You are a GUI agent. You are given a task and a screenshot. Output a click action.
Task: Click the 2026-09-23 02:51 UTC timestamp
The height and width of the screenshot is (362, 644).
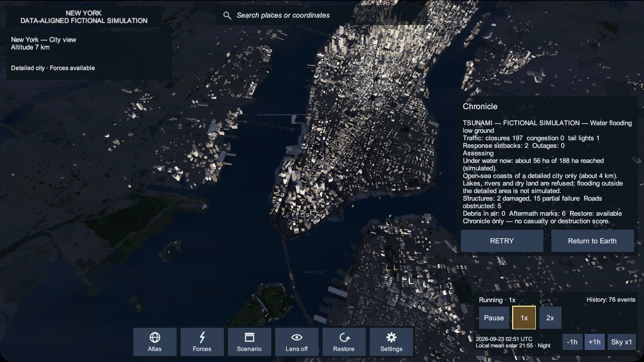pos(504,339)
